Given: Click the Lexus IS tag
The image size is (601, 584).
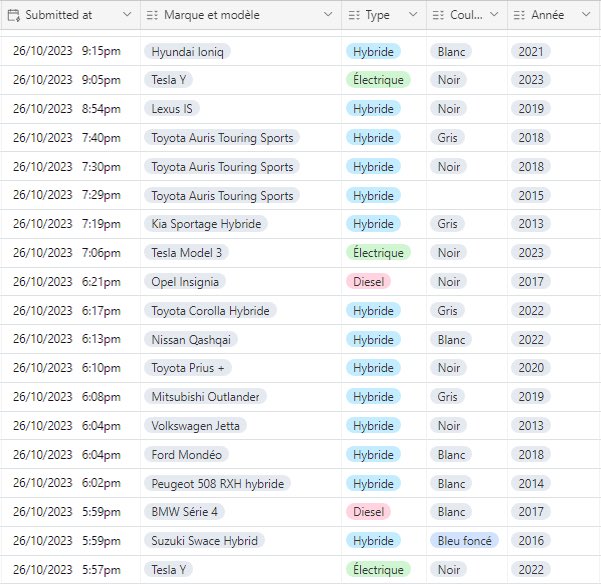Looking at the screenshot, I should (172, 109).
